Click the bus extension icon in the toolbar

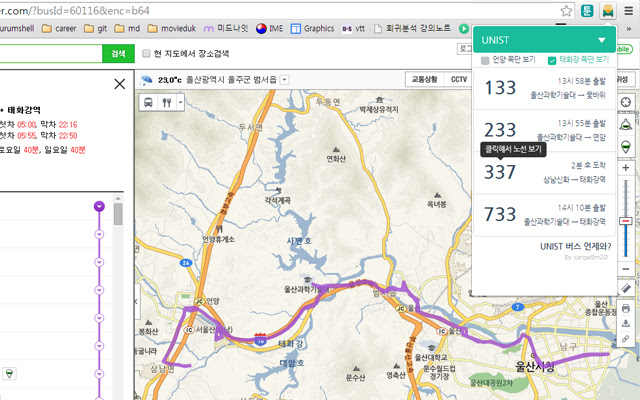tap(607, 11)
